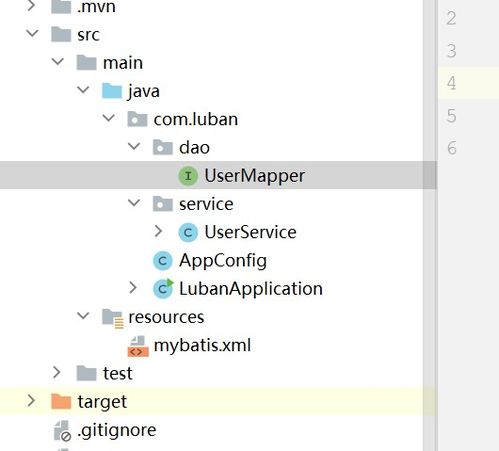Click the UserMapper interface icon
This screenshot has height=451, width=499.
(188, 176)
